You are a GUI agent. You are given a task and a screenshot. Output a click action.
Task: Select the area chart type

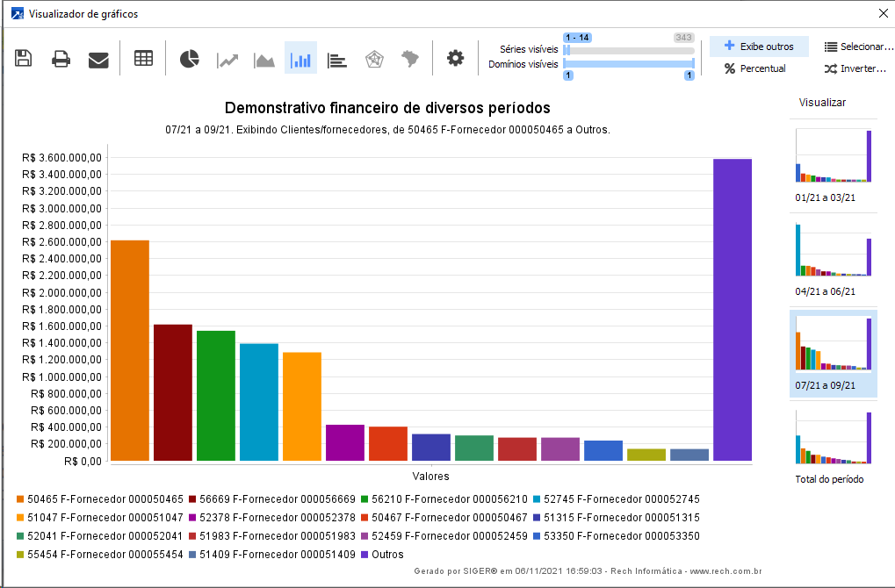pyautogui.click(x=264, y=59)
